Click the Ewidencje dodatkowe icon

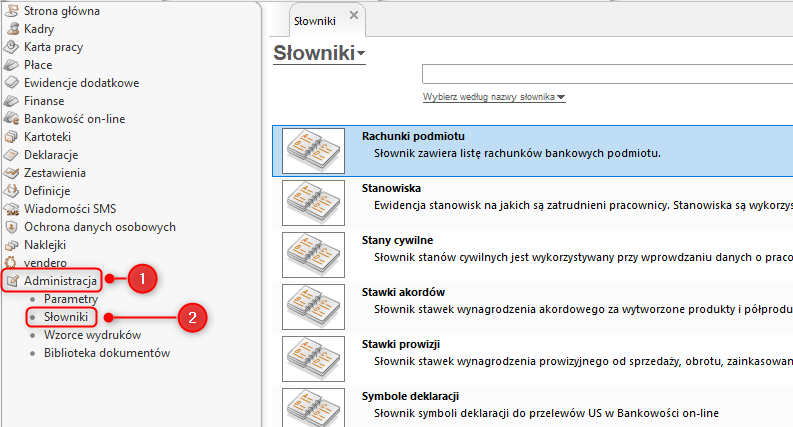[x=11, y=82]
